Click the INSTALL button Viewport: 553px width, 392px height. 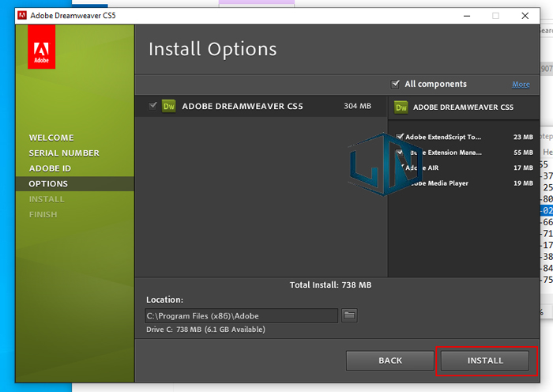click(x=485, y=360)
